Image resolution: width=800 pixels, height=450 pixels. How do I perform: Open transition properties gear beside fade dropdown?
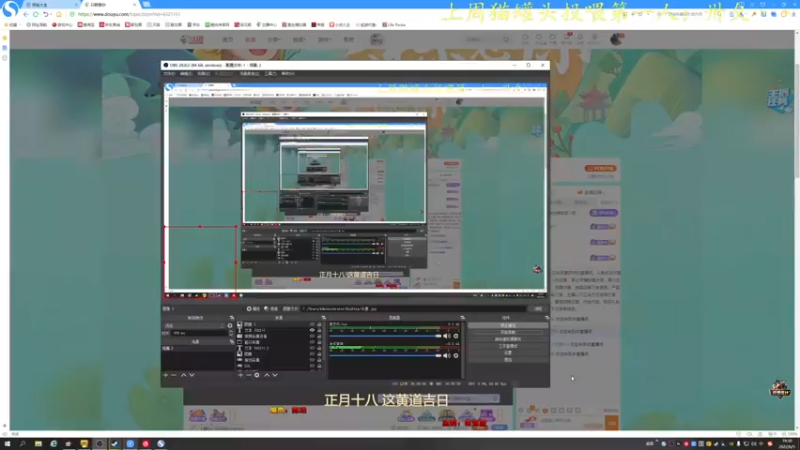coord(230,326)
